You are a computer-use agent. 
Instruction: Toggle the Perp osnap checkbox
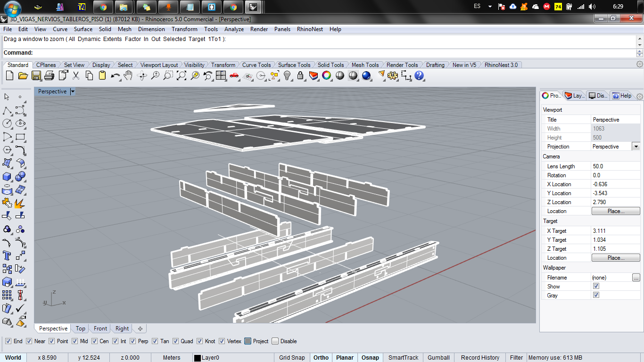pyautogui.click(x=133, y=341)
